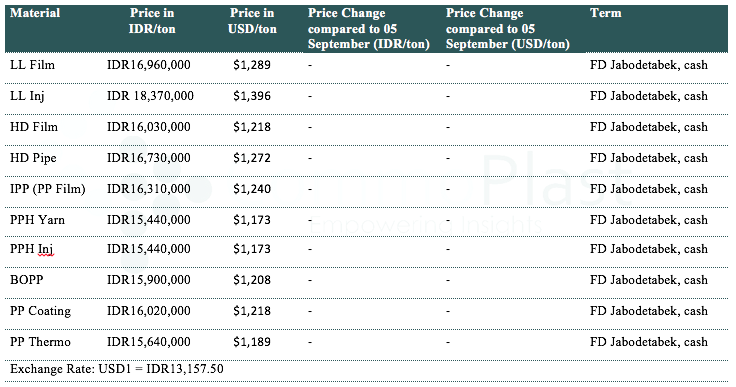The image size is (736, 387).
Task: Select the $1,272 HD Pipe price
Action: (252, 158)
